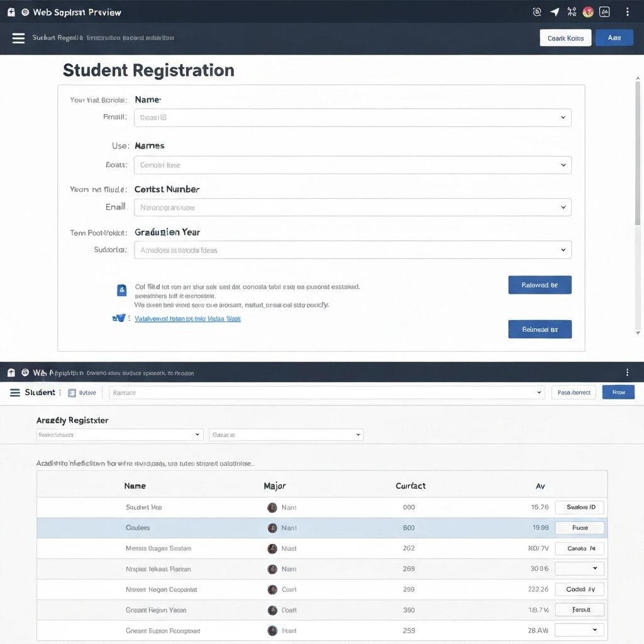Screen dimensions: 644x644
Task: Click the send arrow icon in the browser toolbar
Action: [554, 11]
